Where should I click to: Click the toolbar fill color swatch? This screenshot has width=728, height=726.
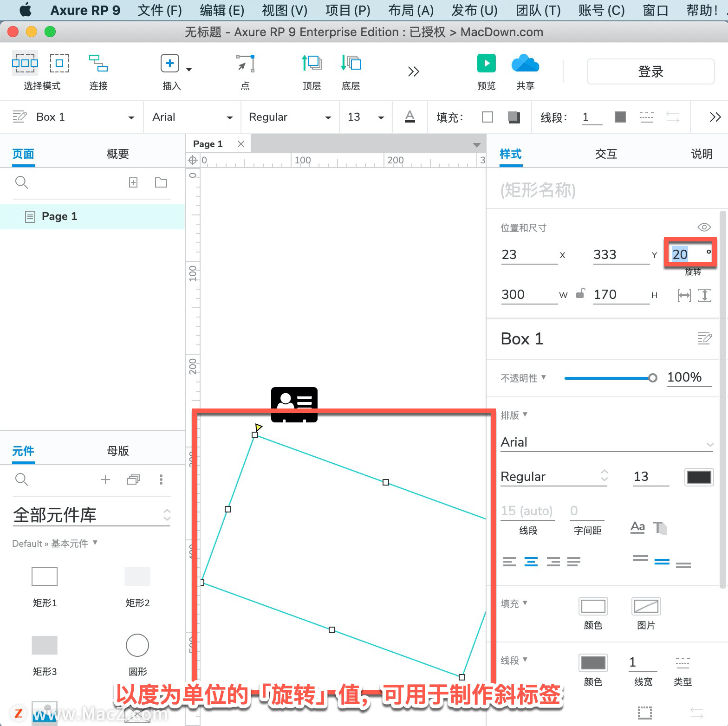coord(487,117)
